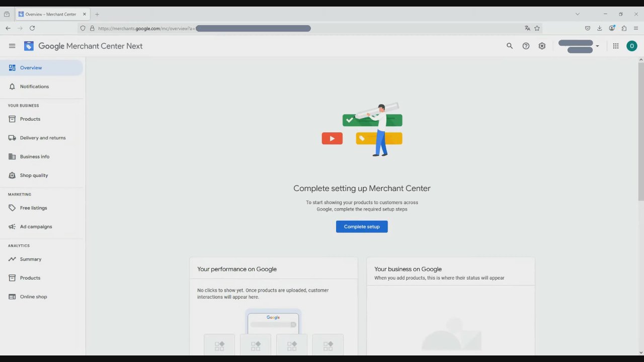644x362 pixels.
Task: Open Online shop analytics
Action: point(42,297)
